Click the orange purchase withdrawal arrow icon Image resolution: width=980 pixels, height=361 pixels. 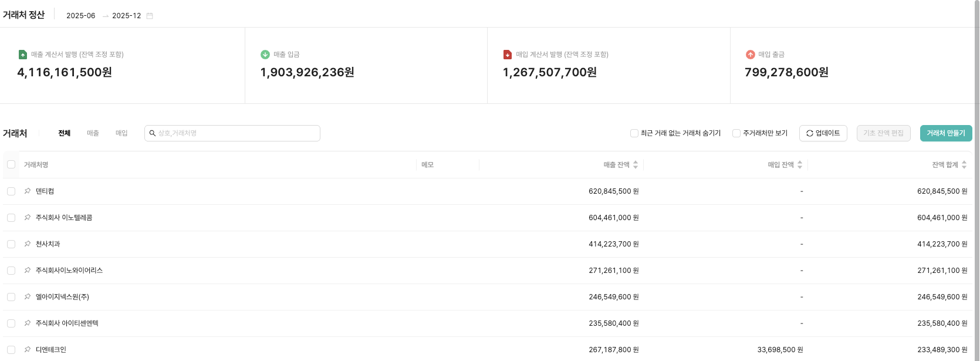tap(750, 55)
